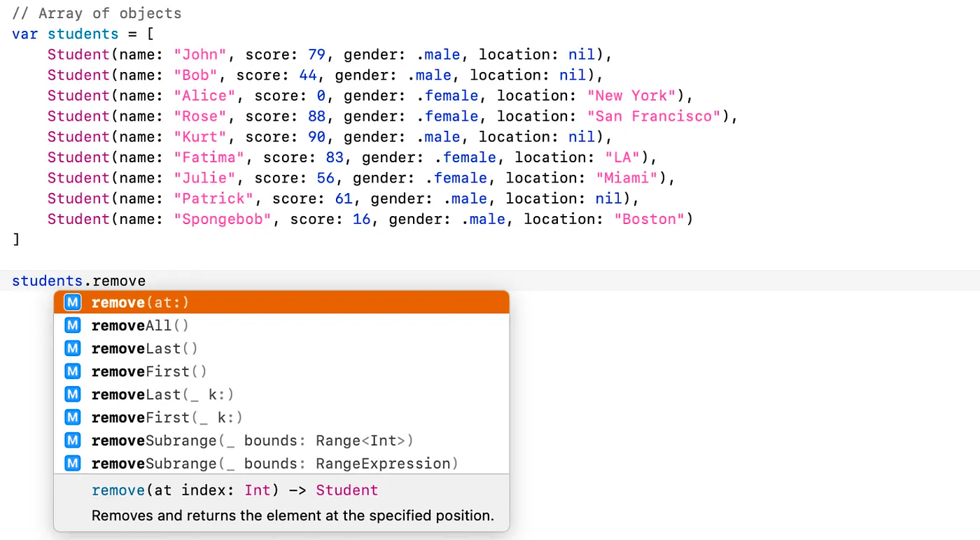Click the M icon beside removeLast()
980x540 pixels.
72,348
